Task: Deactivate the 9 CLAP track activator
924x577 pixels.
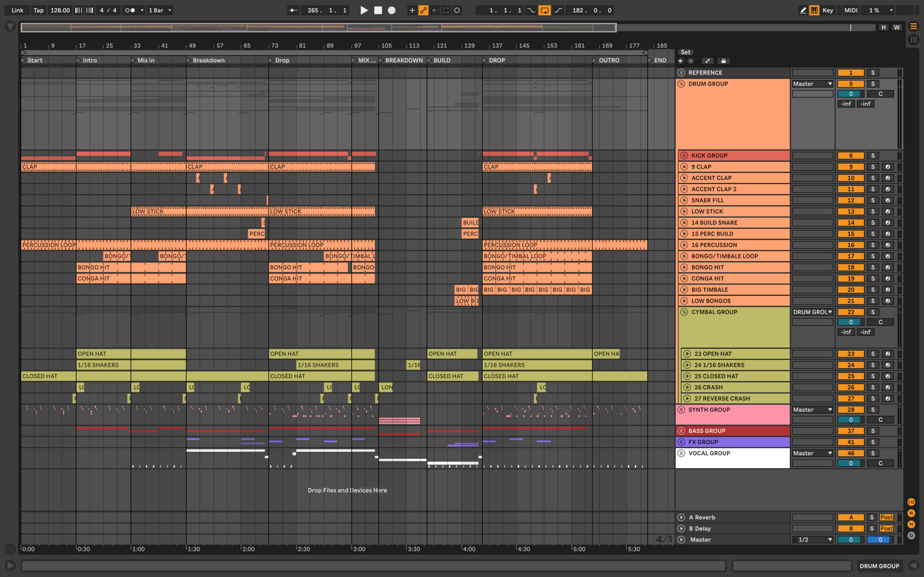Action: pyautogui.click(x=850, y=167)
